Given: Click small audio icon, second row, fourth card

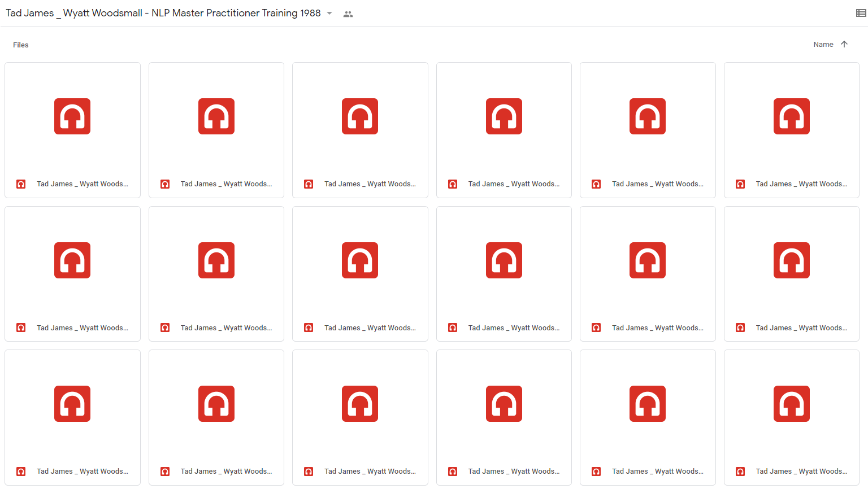Looking at the screenshot, I should pos(453,328).
